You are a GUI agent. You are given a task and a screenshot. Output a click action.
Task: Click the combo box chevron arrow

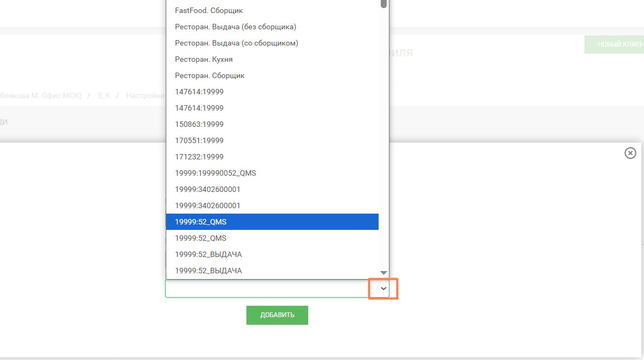coord(383,288)
